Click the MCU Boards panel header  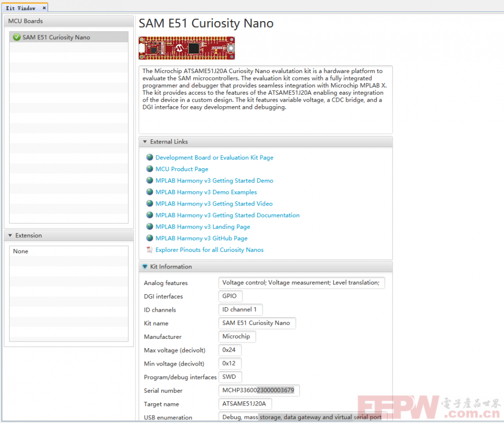69,21
